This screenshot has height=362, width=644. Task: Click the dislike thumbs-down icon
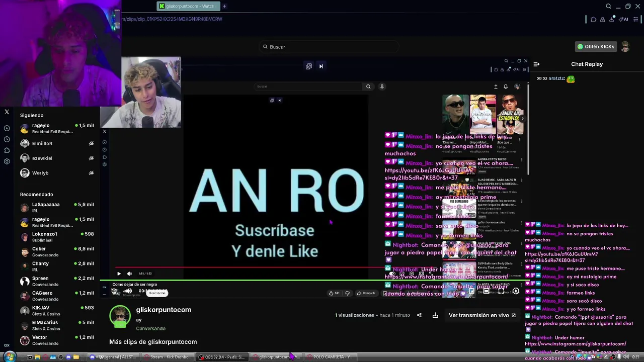(347, 293)
